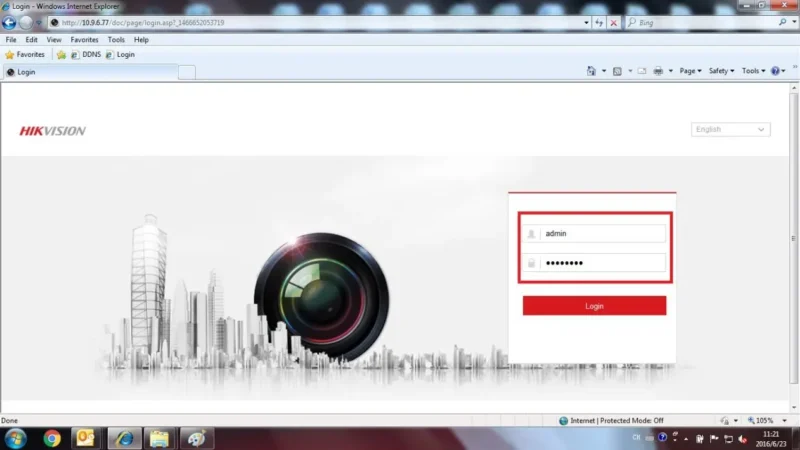The image size is (800, 450).
Task: Open the command bar Tools dropdown
Action: 754,71
